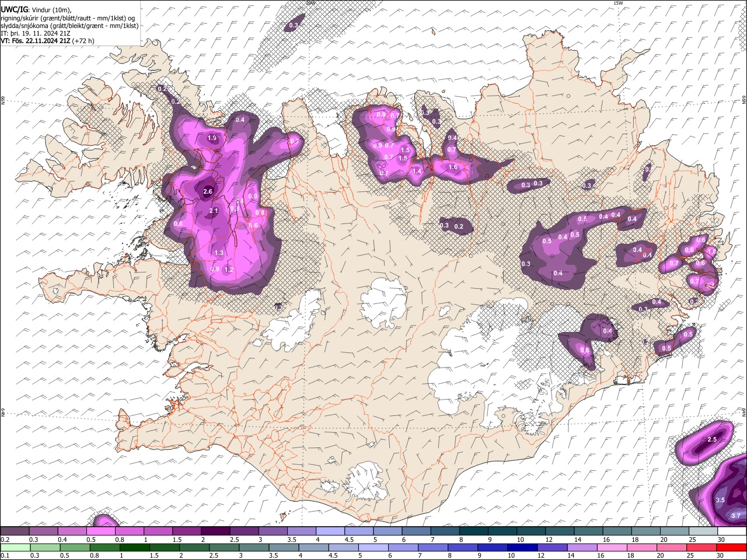Click the 'IT: þri. 19. 11. 2024 21Z' initial time

(x=34, y=33)
